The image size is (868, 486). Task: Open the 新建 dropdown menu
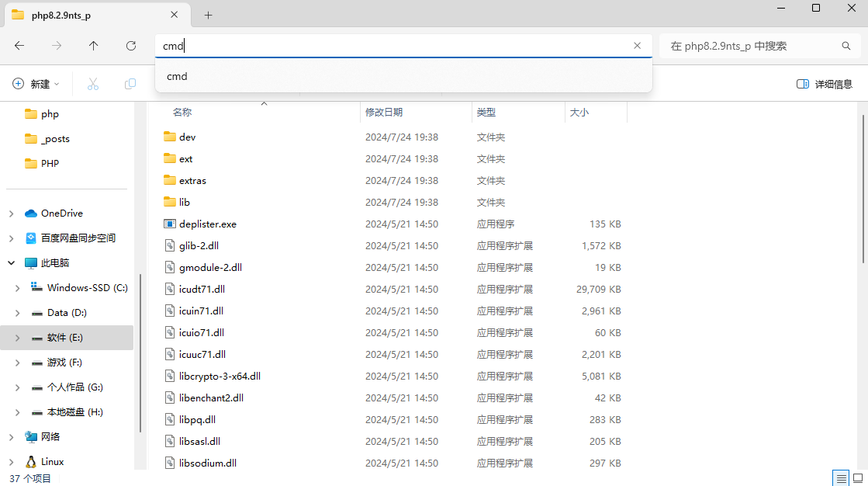pos(36,84)
